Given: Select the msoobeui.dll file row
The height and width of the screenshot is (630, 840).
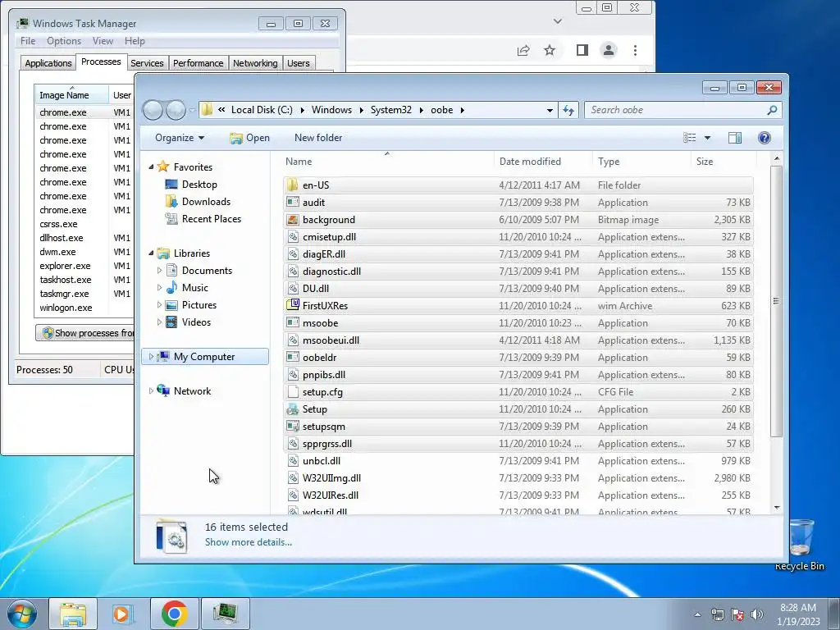Looking at the screenshot, I should click(518, 340).
